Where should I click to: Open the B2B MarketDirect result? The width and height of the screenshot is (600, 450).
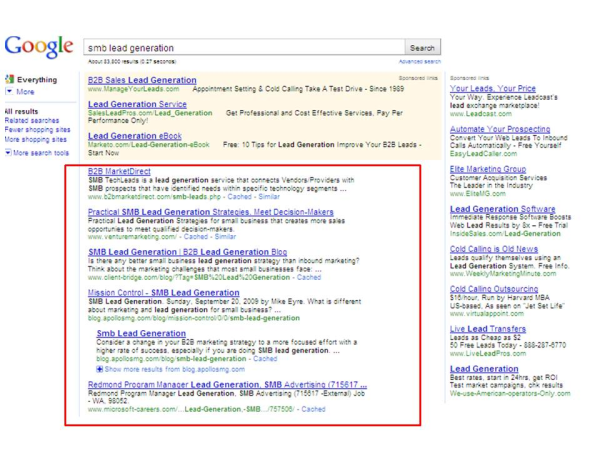click(x=119, y=171)
